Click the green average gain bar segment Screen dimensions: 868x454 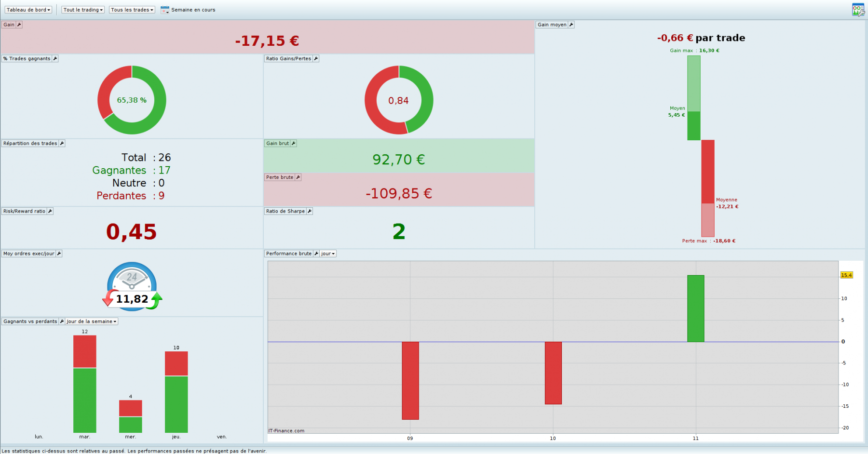[x=694, y=126]
